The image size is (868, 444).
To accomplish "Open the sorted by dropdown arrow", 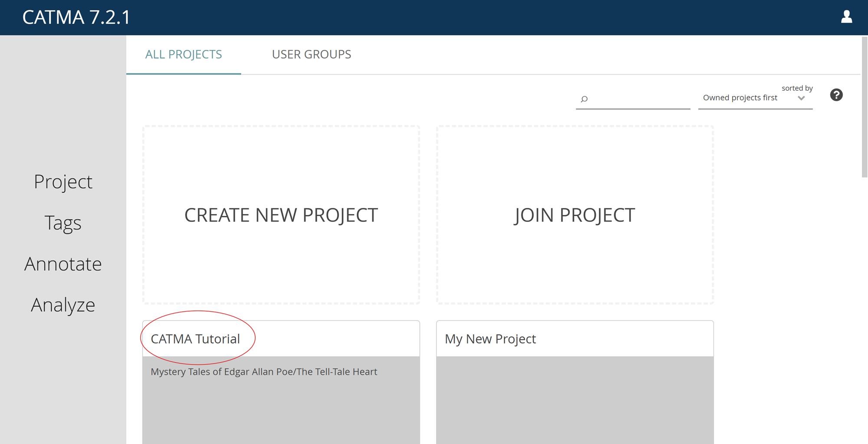I will click(x=801, y=98).
